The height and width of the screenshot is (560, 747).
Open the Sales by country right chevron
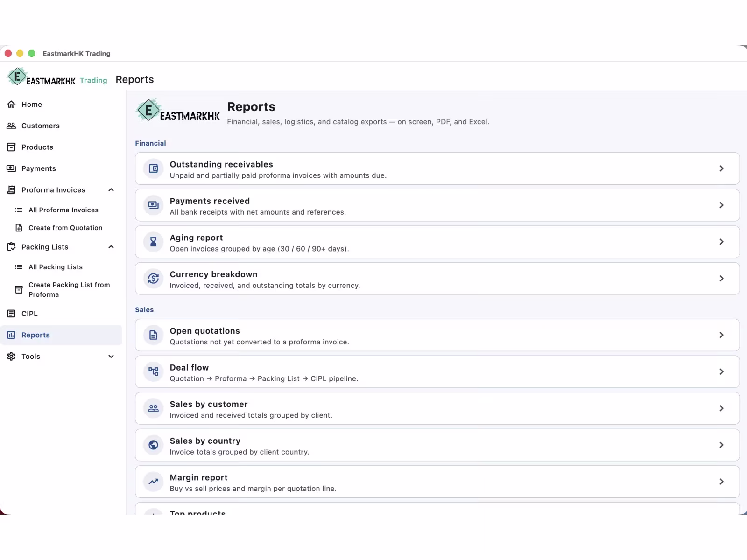point(721,445)
